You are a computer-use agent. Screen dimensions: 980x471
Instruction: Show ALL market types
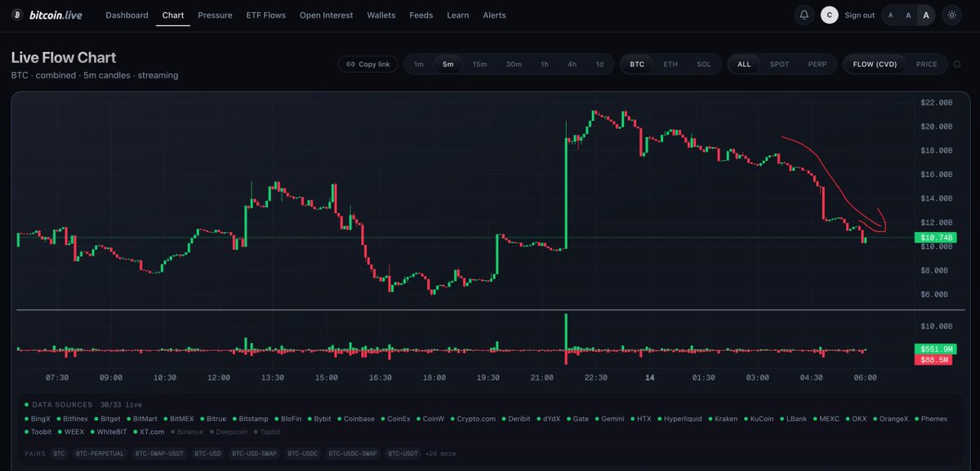click(x=744, y=64)
